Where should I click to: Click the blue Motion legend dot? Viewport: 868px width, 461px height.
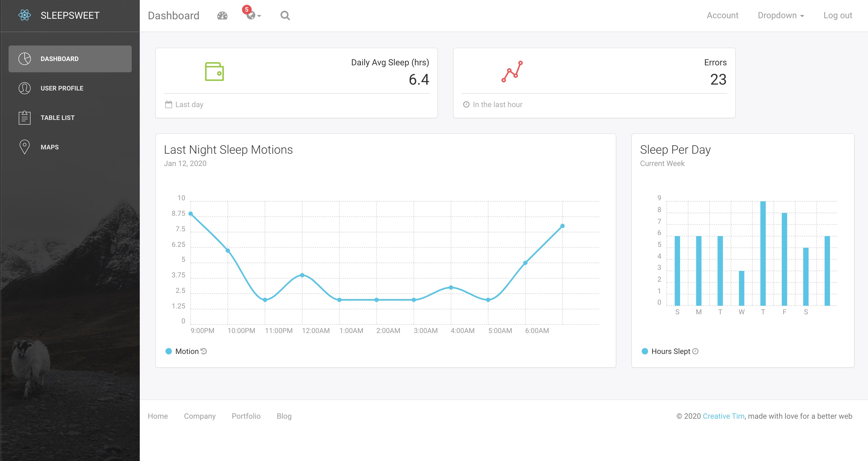pos(169,351)
